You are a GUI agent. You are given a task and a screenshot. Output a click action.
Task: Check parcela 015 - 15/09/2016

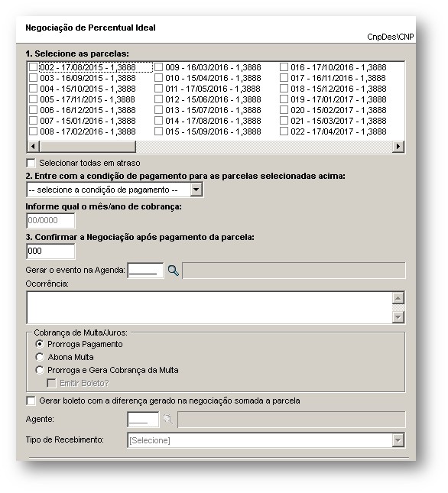(x=158, y=131)
